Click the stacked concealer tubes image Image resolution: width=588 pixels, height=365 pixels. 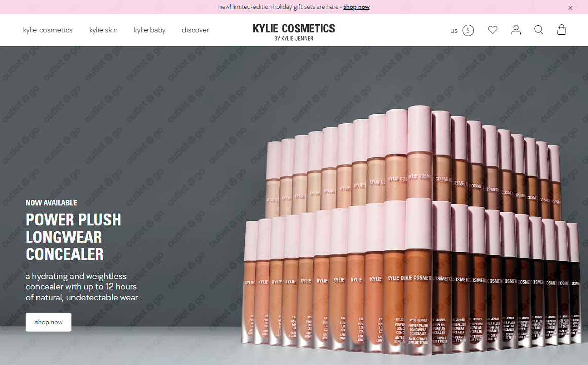[412, 231]
